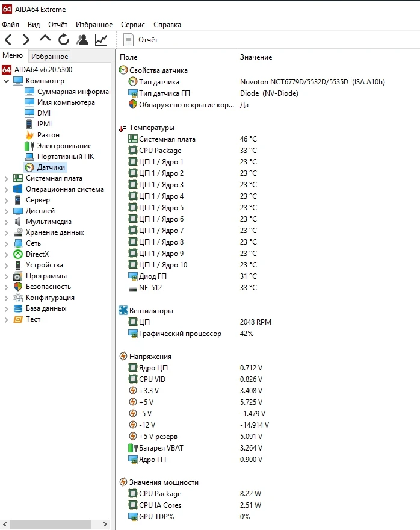Viewport: 420px width, 530px height.
Task: Expand the Сервер tree node
Action: point(6,201)
